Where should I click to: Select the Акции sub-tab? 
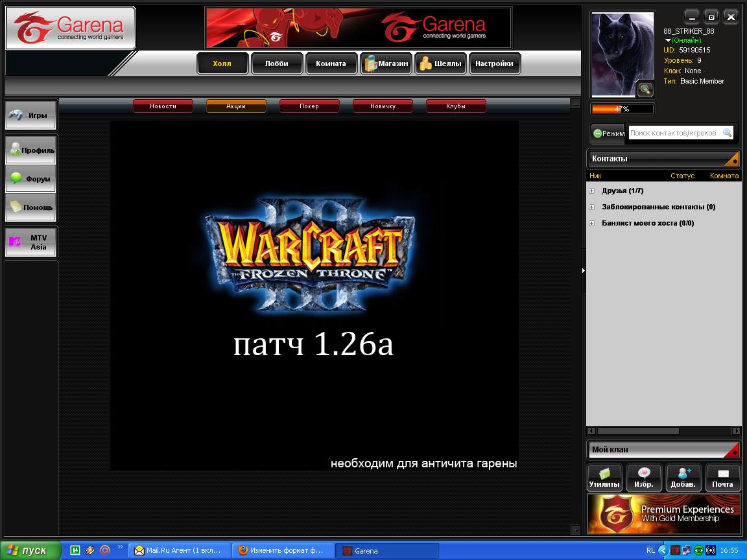[236, 106]
